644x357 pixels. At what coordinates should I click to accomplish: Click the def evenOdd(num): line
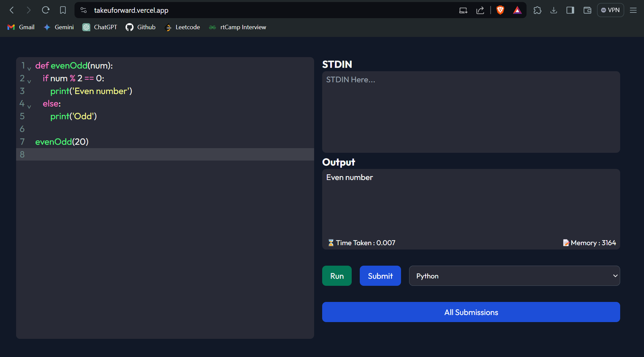coord(74,65)
